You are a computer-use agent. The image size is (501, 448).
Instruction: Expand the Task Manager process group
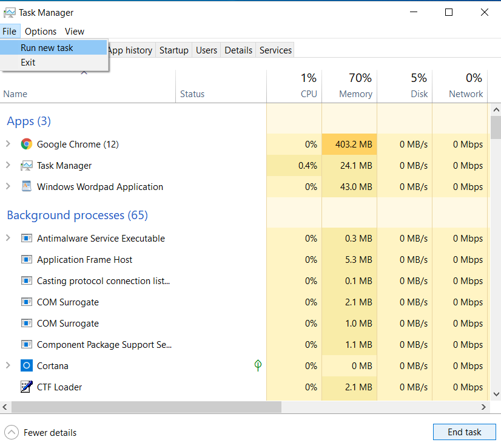click(8, 165)
